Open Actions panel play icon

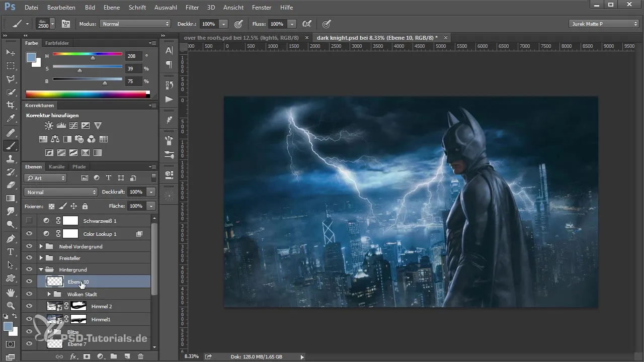click(169, 99)
